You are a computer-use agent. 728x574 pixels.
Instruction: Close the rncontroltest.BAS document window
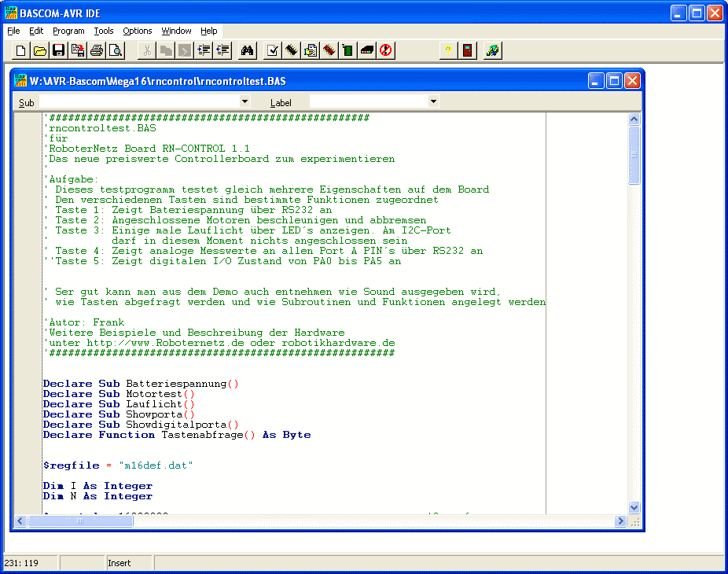coord(632,81)
